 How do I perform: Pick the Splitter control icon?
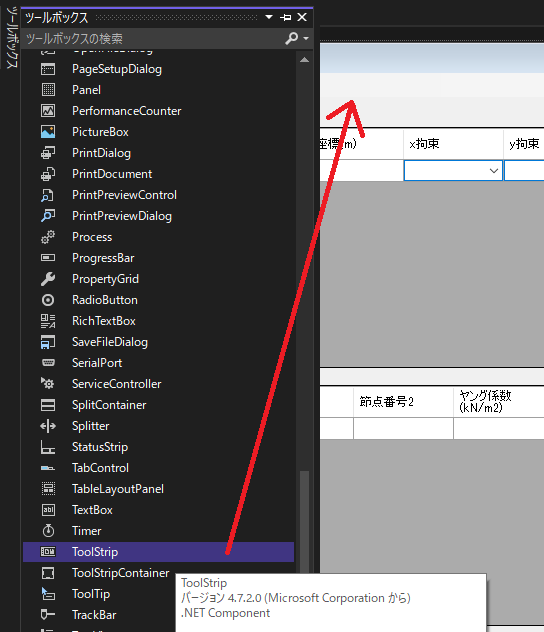pyautogui.click(x=48, y=426)
